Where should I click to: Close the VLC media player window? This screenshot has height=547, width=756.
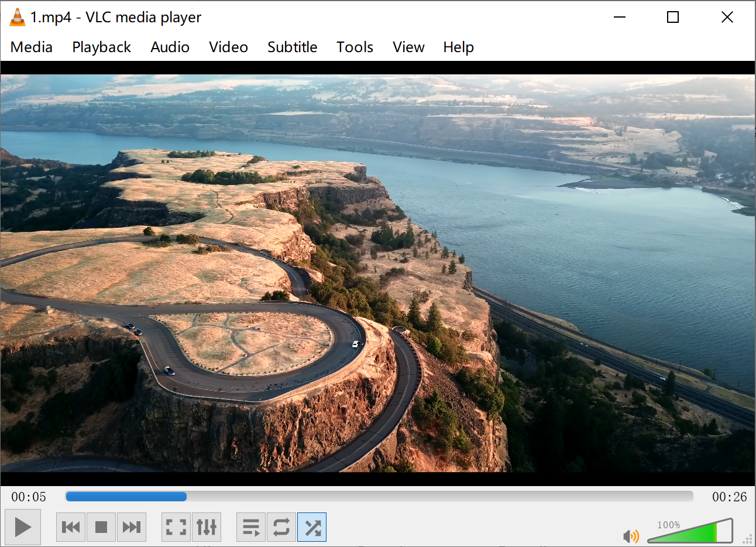point(727,17)
